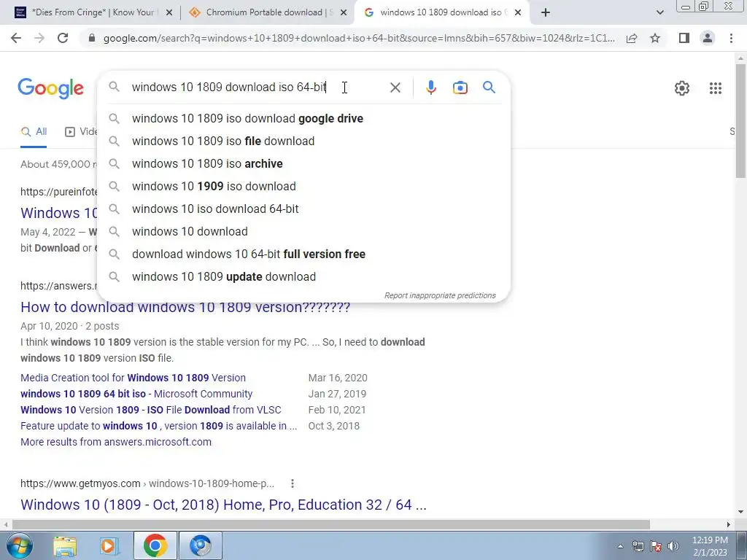Open How to download windows 10 1809 version result
Screen dimensions: 747x560
[x=185, y=307]
